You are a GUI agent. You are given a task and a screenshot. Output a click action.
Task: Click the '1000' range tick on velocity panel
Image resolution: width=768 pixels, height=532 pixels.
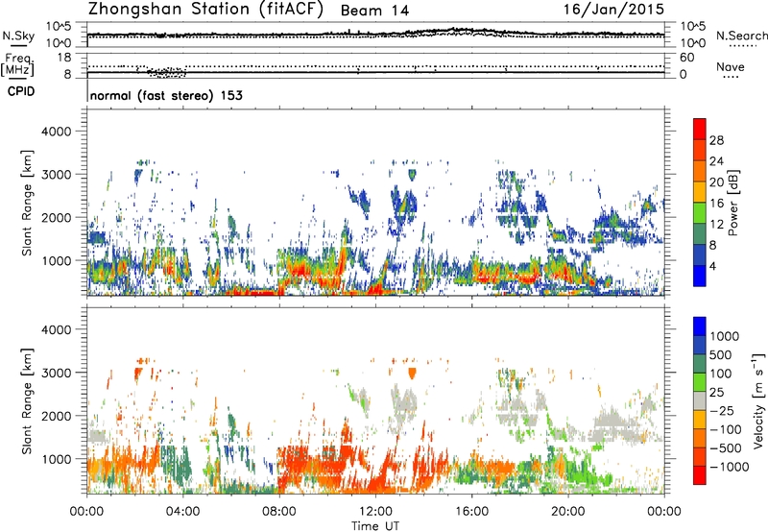(x=57, y=459)
